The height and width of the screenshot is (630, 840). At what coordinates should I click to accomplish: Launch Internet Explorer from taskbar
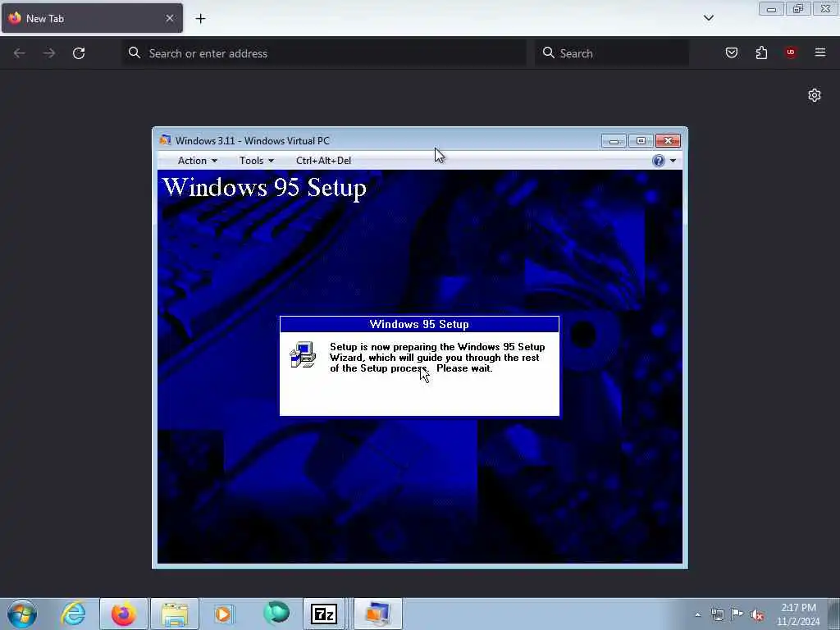coord(73,614)
